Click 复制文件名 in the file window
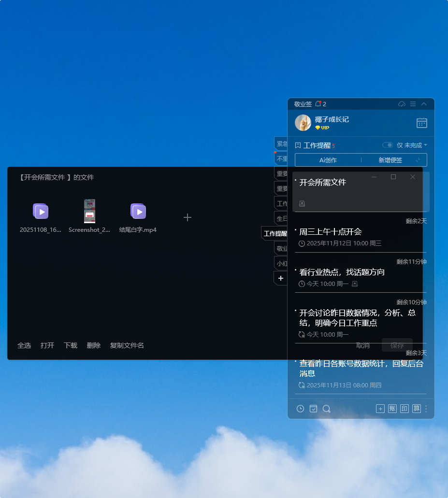 [x=127, y=345]
